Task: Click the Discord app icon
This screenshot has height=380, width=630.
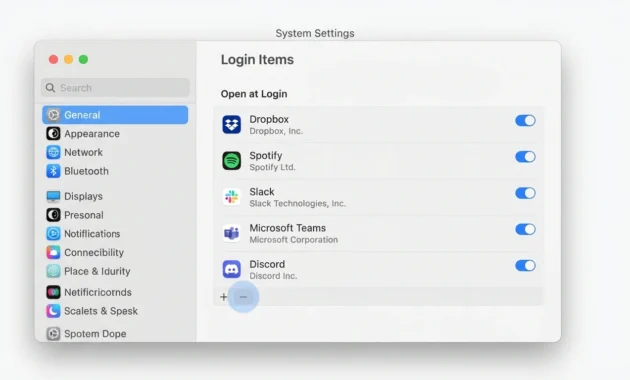Action: point(232,269)
